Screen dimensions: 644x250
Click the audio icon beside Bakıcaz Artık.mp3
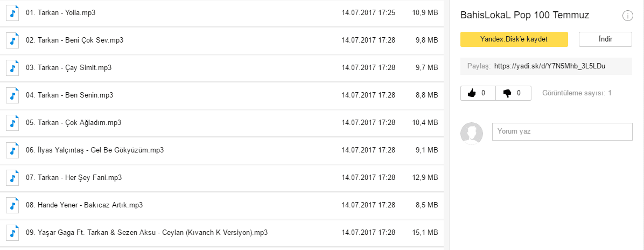coord(12,205)
